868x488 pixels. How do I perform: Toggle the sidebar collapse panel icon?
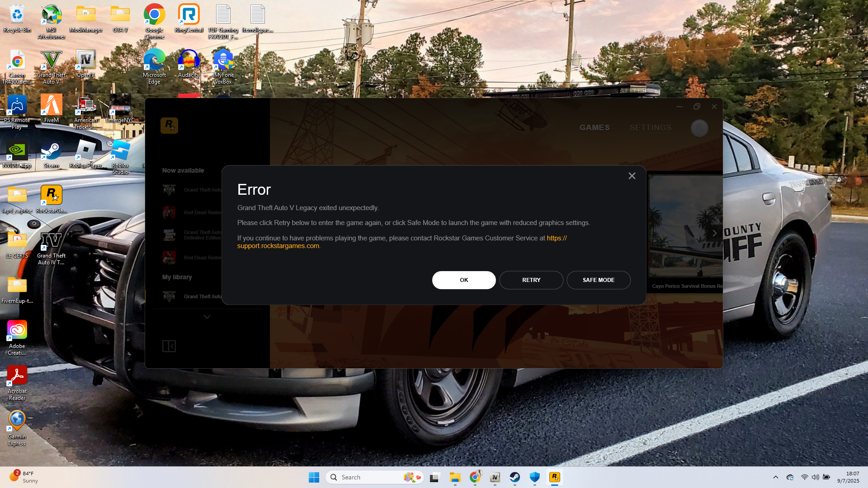(169, 346)
